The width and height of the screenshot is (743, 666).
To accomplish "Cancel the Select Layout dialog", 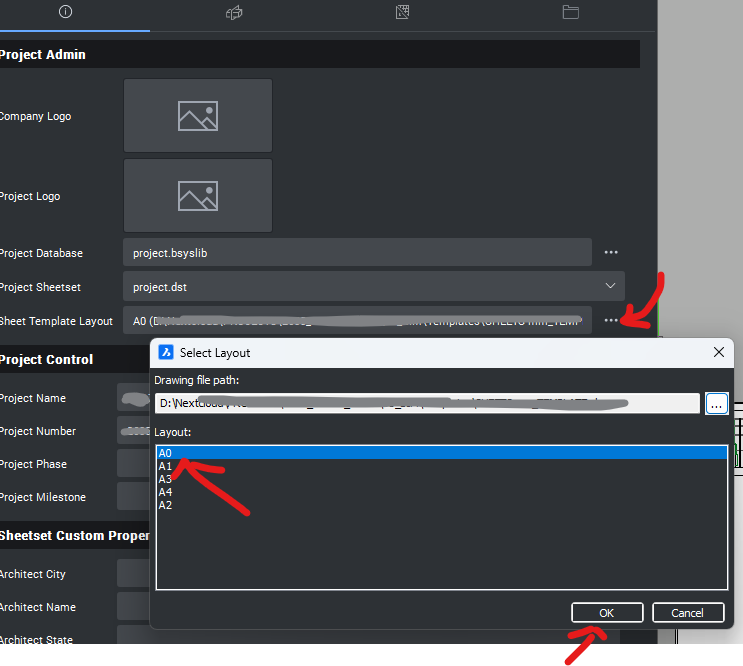I will click(x=688, y=613).
